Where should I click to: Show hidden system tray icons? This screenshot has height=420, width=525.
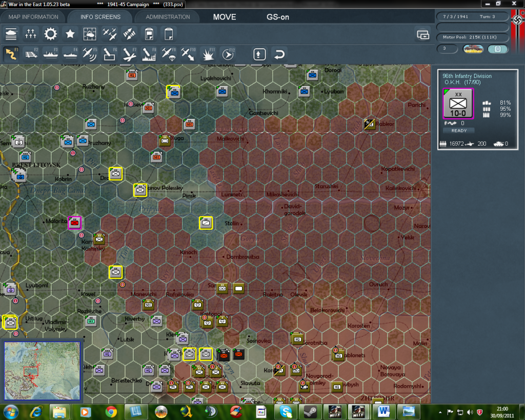(x=440, y=412)
